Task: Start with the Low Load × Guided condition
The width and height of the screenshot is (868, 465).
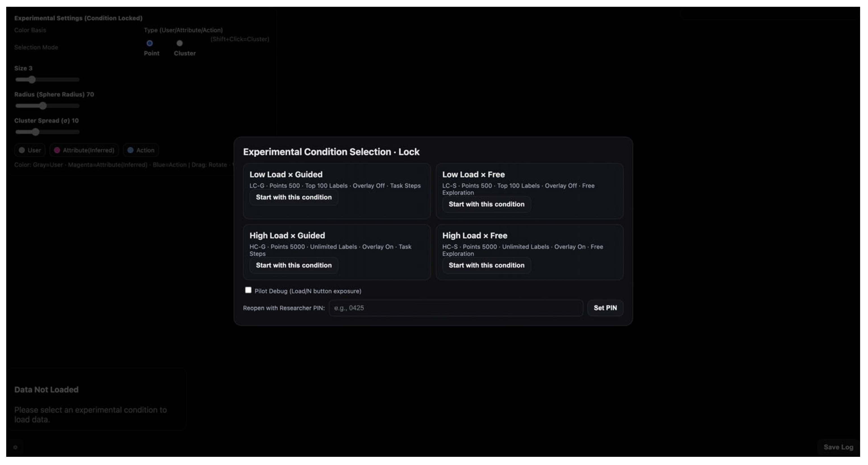Action: point(293,197)
